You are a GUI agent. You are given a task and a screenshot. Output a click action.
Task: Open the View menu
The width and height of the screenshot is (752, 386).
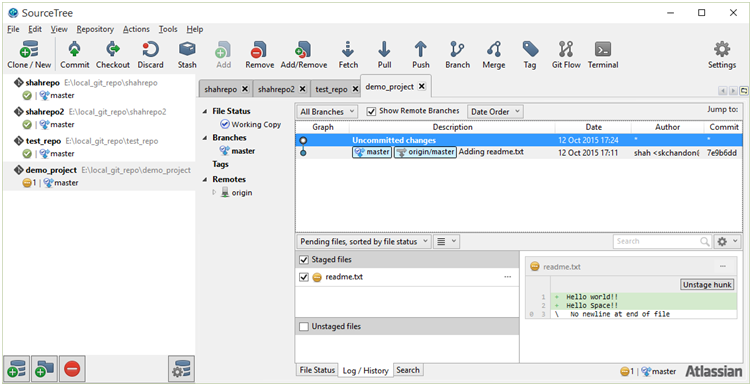coord(59,29)
